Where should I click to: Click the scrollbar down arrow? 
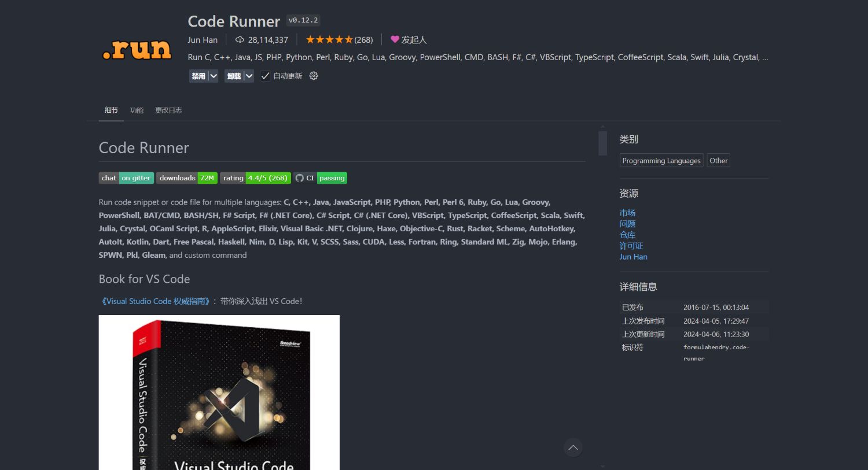(x=602, y=466)
